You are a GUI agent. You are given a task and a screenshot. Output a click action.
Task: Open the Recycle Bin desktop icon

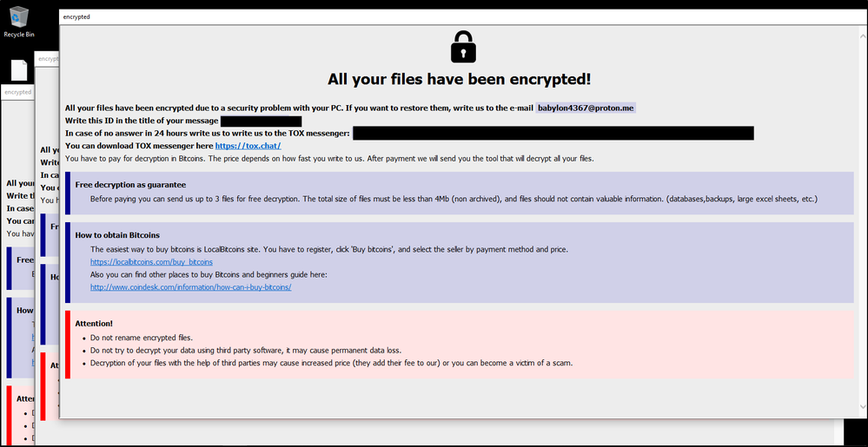point(17,21)
